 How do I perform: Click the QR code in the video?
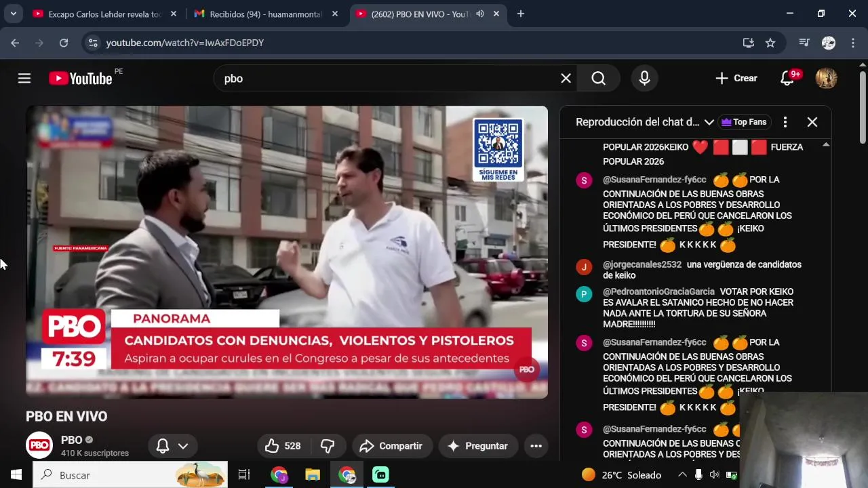(x=498, y=143)
